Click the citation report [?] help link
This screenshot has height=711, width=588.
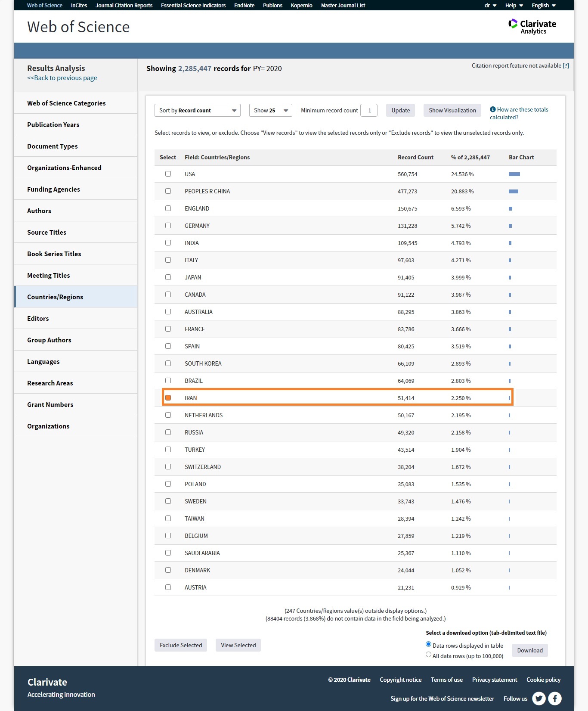pyautogui.click(x=566, y=65)
